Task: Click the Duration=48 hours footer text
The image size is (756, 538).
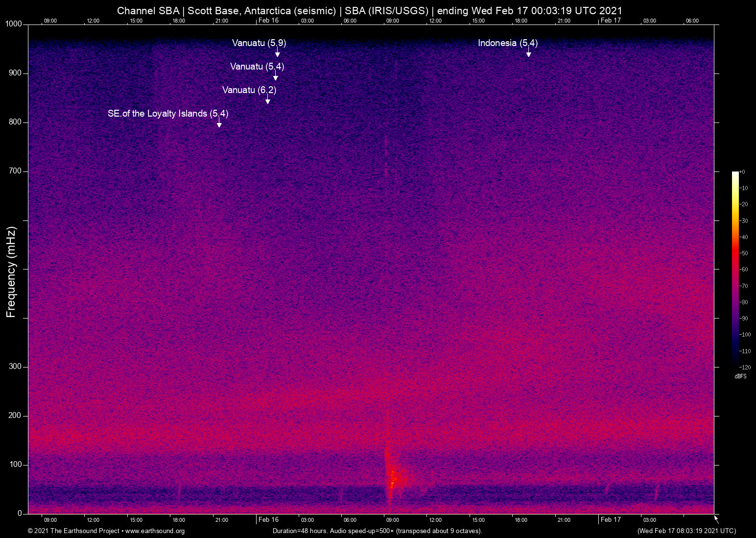Action: [377, 531]
